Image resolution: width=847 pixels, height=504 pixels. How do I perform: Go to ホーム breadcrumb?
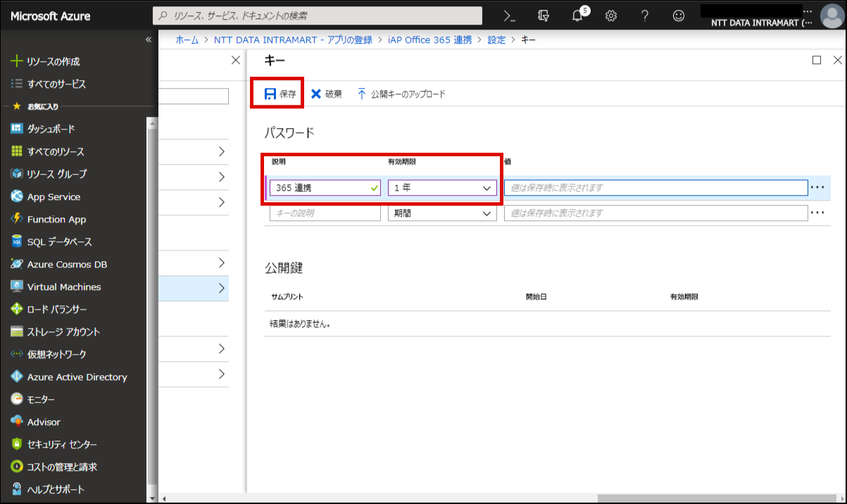pos(187,39)
